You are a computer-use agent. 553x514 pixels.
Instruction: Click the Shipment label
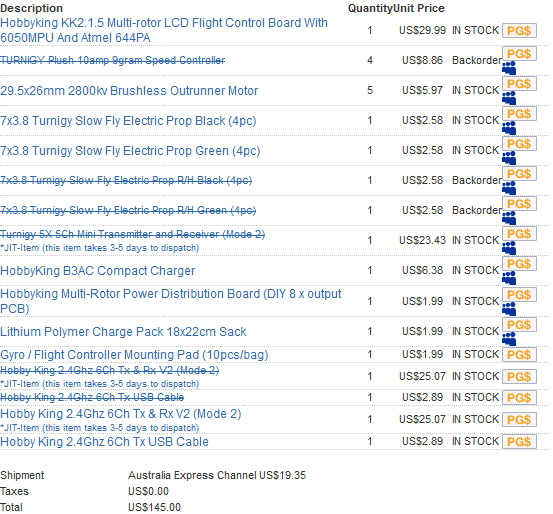(x=22, y=475)
